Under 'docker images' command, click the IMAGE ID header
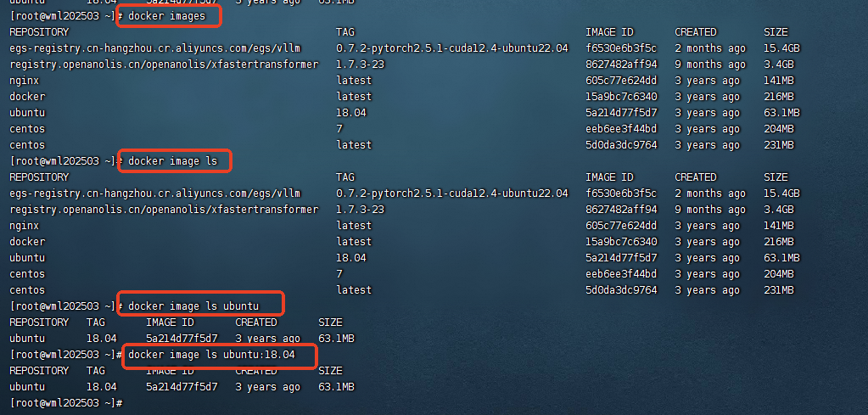This screenshot has height=415, width=868. pos(609,32)
